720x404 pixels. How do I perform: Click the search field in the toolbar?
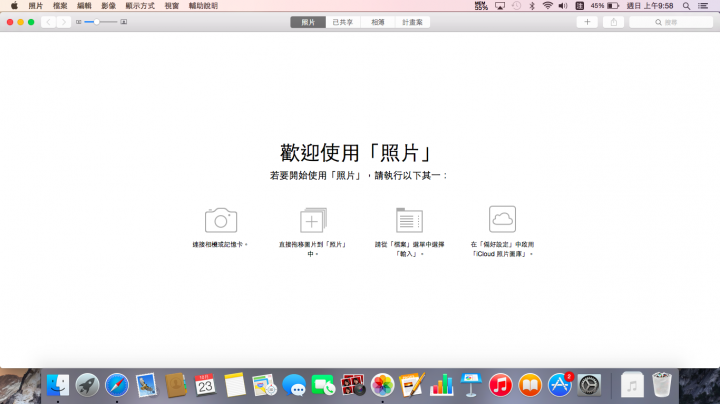tap(671, 22)
